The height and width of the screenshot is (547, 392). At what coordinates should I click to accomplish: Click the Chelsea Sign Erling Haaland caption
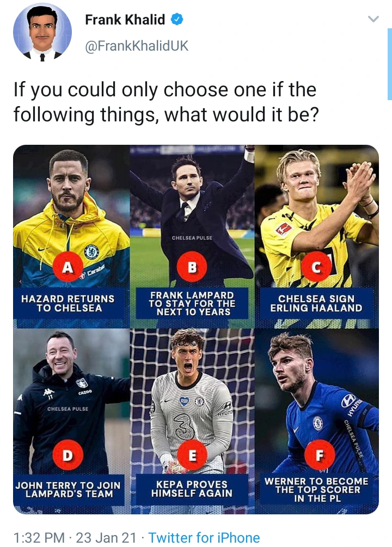click(x=316, y=303)
